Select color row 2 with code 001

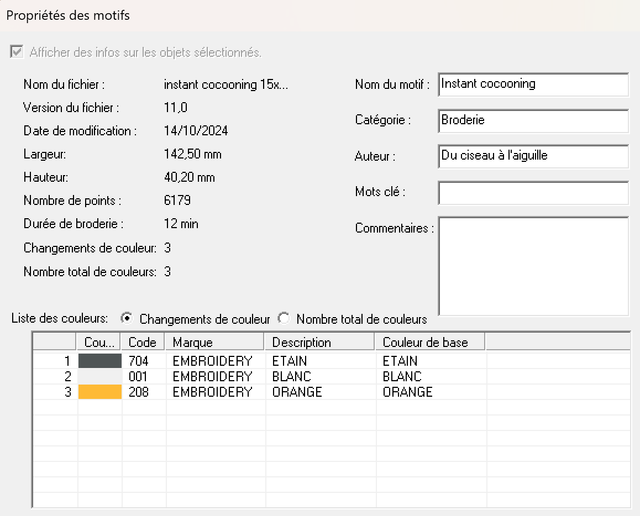[141, 377]
